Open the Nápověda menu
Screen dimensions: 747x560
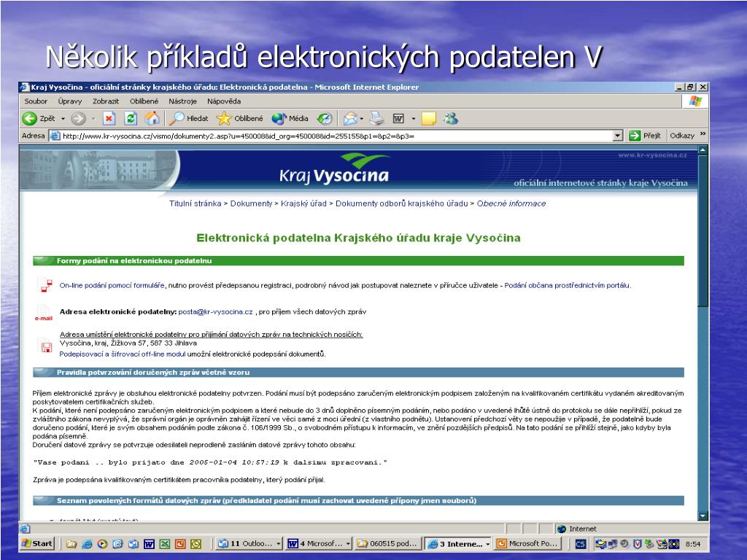click(224, 101)
